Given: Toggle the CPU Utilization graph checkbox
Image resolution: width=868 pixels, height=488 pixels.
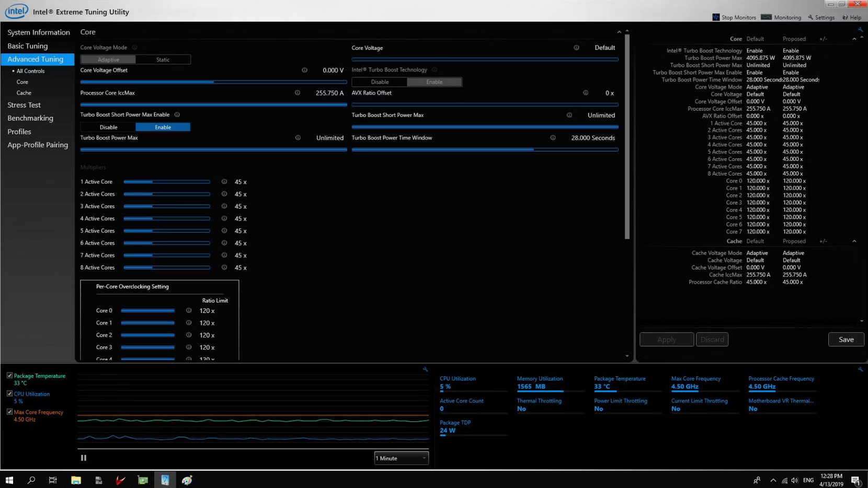Looking at the screenshot, I should [9, 394].
